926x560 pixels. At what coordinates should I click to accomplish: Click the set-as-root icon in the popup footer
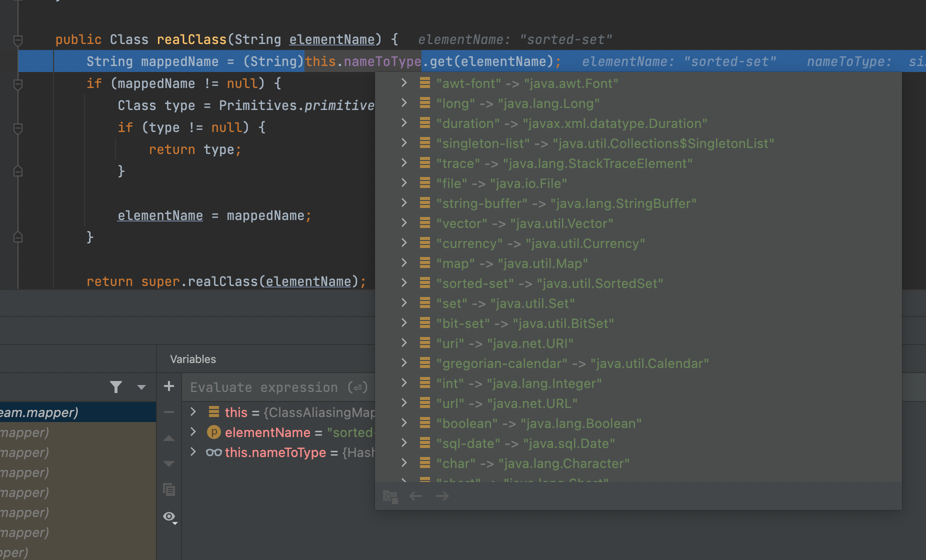click(390, 496)
